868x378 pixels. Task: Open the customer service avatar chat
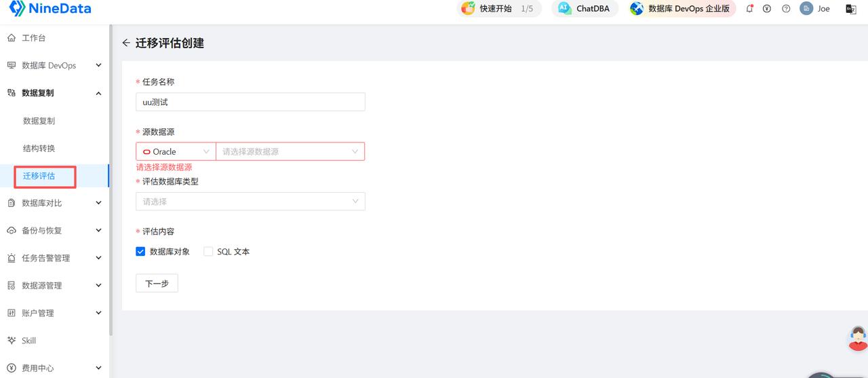coord(858,338)
